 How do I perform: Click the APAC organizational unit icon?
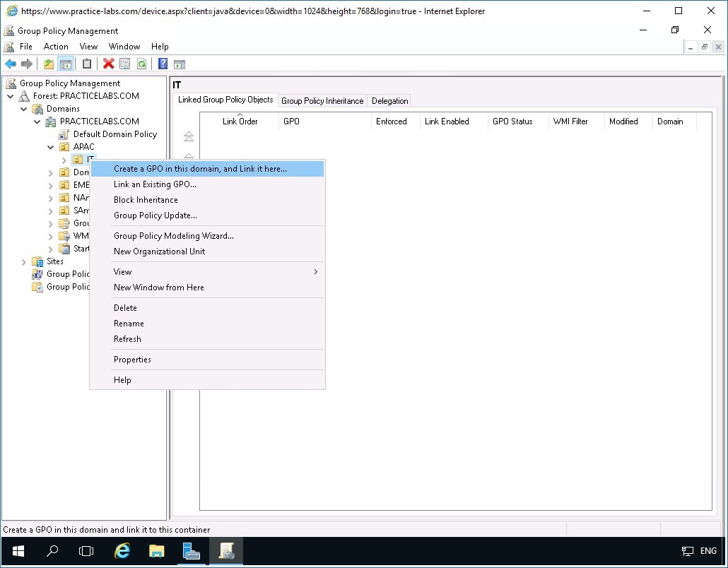pos(64,147)
